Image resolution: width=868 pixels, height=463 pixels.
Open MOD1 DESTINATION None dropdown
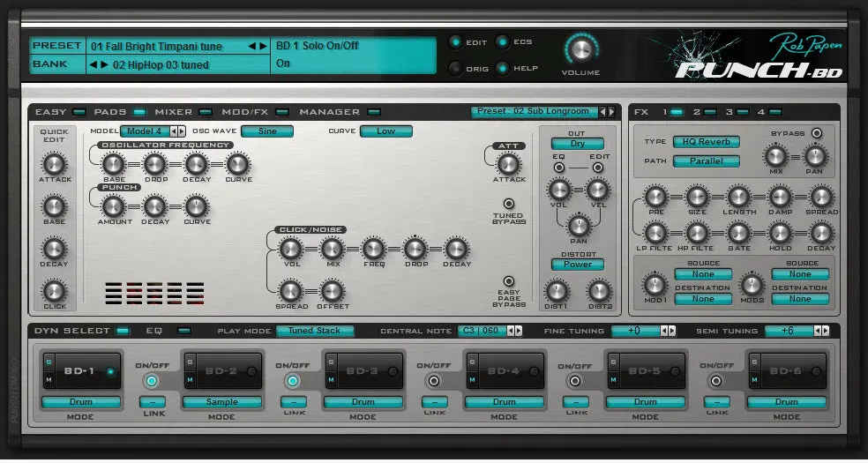703,299
